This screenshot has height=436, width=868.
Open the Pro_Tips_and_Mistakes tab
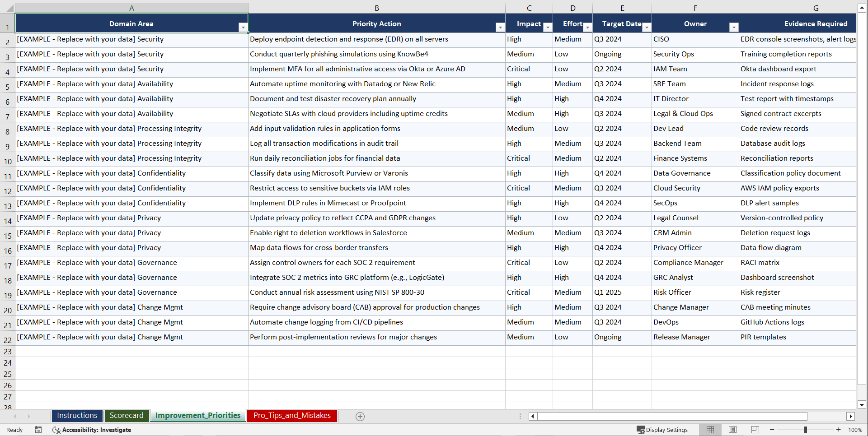[291, 415]
